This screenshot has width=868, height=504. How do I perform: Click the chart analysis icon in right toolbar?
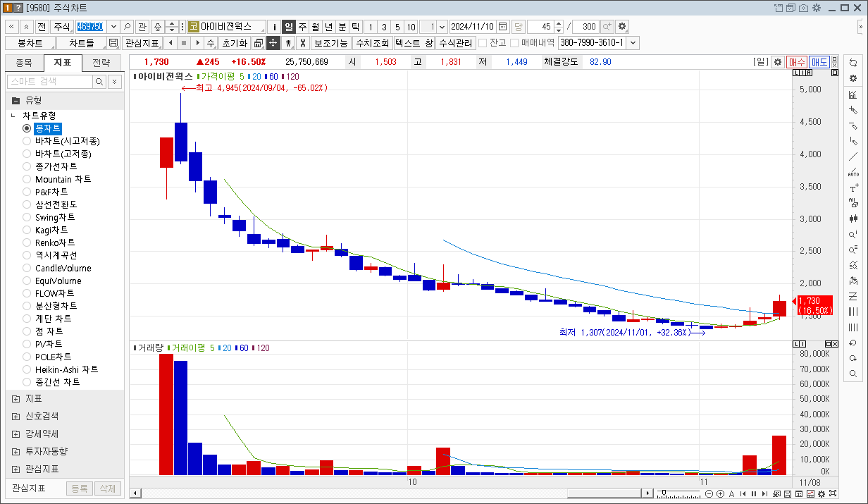[853, 95]
